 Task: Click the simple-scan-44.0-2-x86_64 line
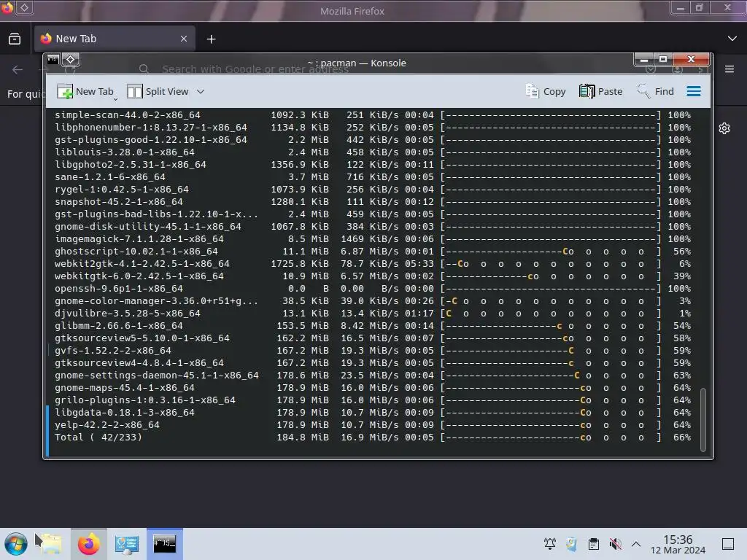click(x=373, y=115)
